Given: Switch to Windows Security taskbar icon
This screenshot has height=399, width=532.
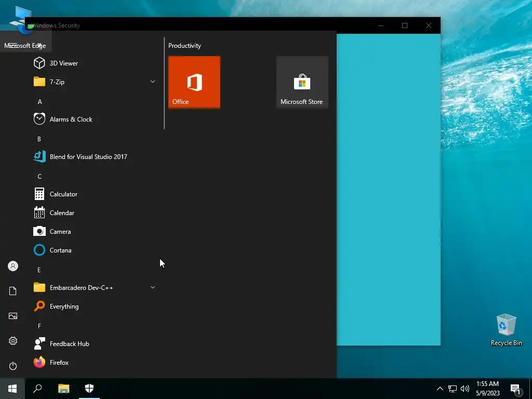Looking at the screenshot, I should coord(89,389).
